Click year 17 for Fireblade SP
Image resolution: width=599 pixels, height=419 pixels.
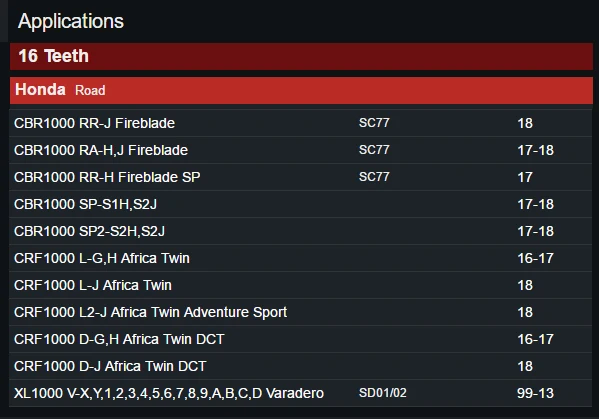525,177
